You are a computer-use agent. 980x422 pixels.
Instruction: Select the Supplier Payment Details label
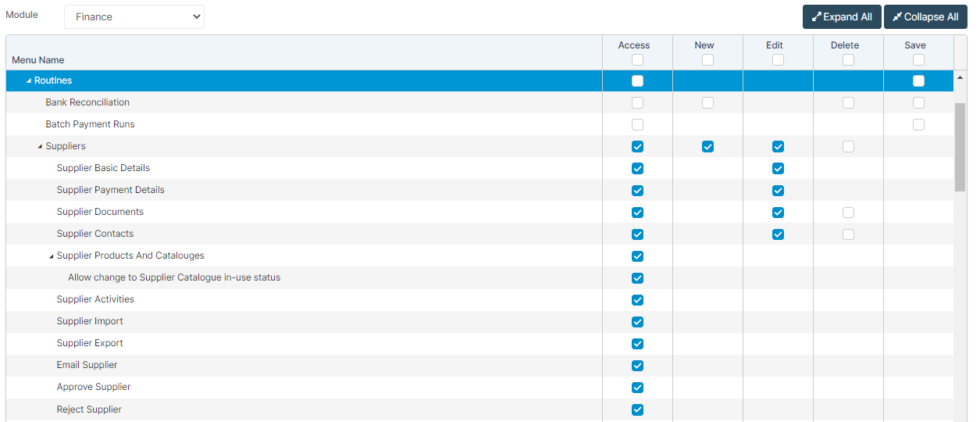(110, 190)
